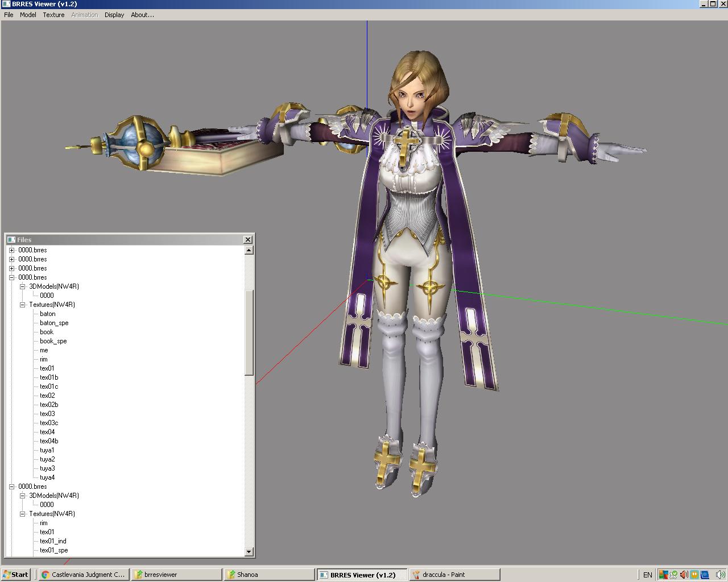Image resolution: width=728 pixels, height=582 pixels.
Task: Select the tex01_ind texture entry
Action: [53, 541]
